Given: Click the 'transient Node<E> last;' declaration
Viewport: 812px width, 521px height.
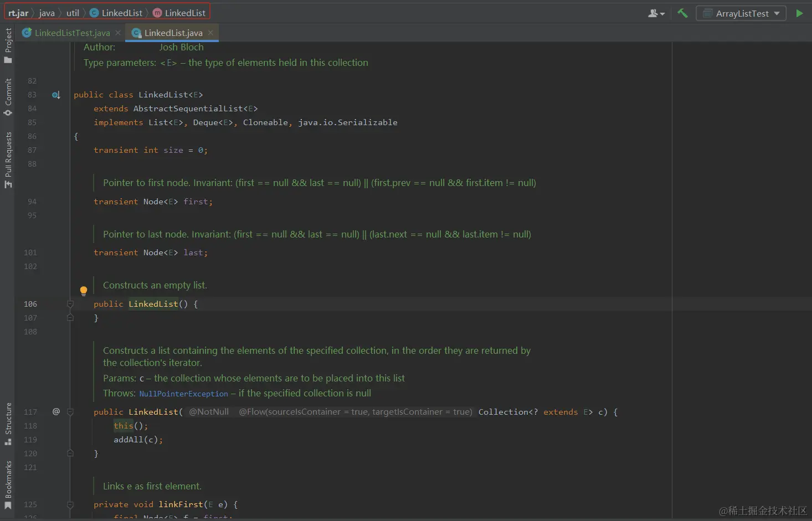Looking at the screenshot, I should (x=151, y=252).
